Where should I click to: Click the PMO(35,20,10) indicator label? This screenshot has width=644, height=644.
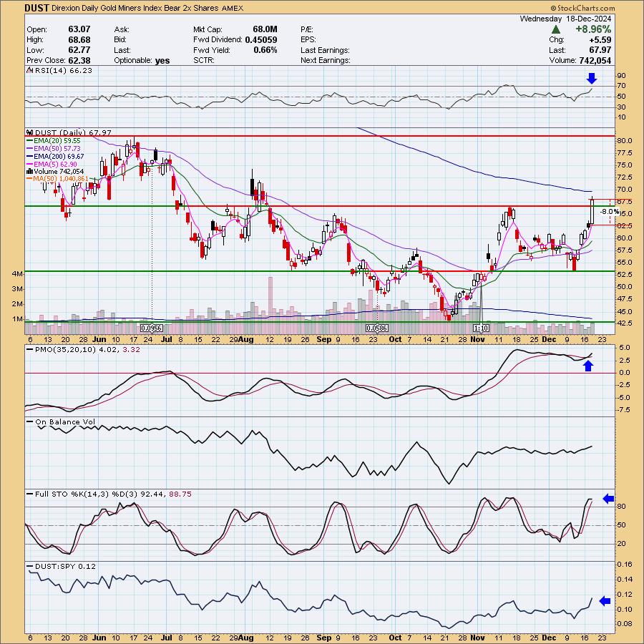[x=87, y=350]
